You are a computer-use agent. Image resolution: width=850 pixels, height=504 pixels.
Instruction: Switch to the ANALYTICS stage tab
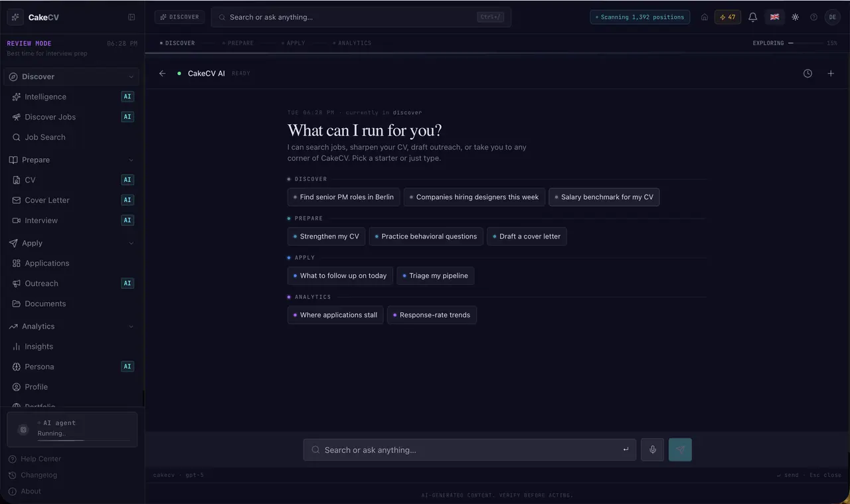point(352,43)
